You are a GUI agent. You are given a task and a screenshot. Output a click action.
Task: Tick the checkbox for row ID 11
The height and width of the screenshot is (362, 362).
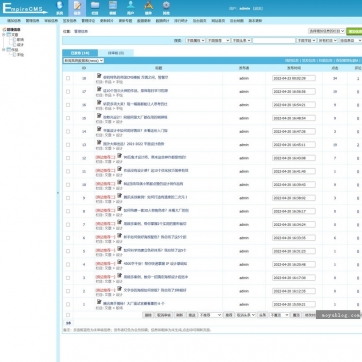pyautogui.click(x=68, y=171)
